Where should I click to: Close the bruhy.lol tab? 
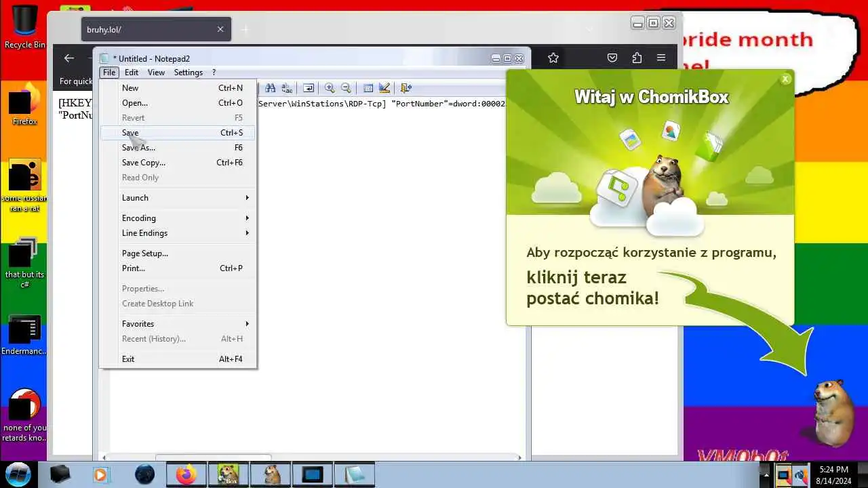[x=220, y=29]
